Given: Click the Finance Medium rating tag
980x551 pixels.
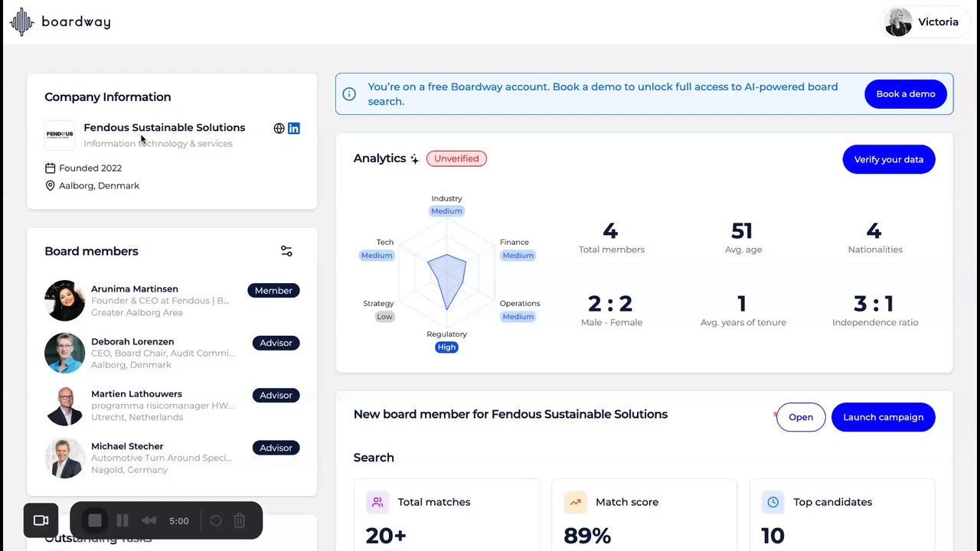Looking at the screenshot, I should [x=518, y=256].
